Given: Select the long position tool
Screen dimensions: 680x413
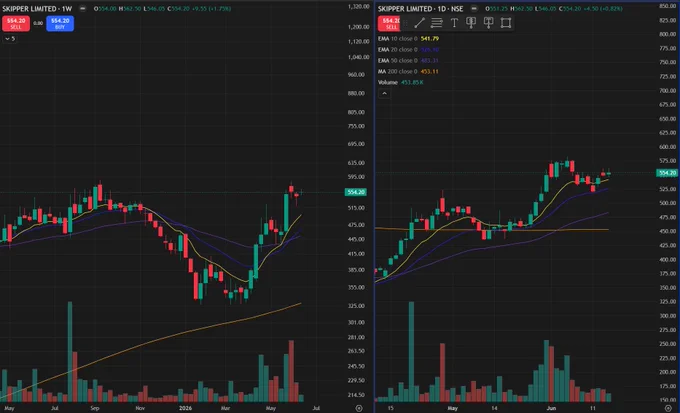Looking at the screenshot, I should click(x=471, y=23).
